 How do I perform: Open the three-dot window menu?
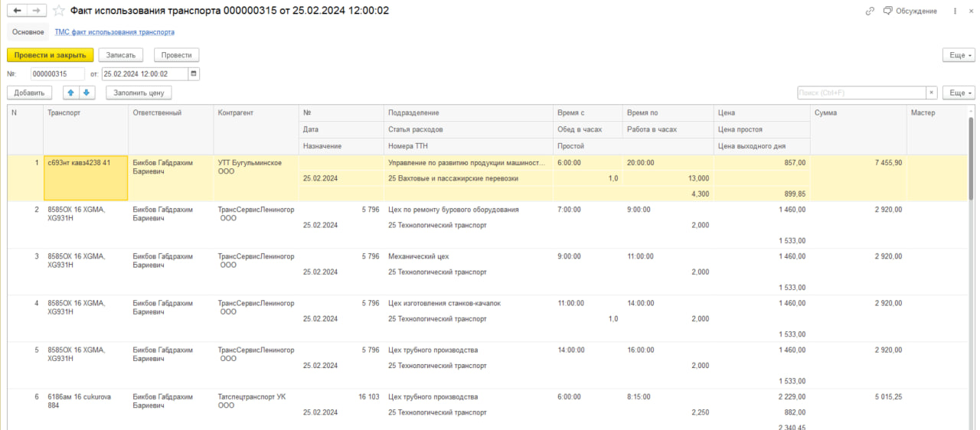tap(955, 11)
